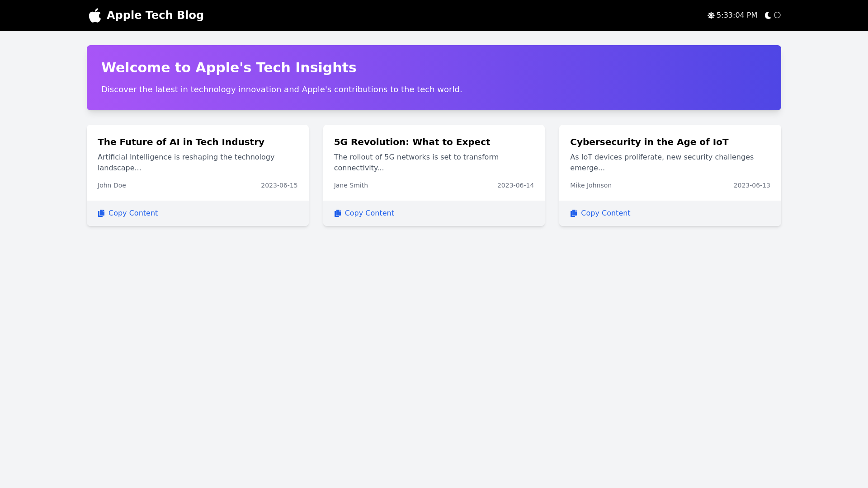Image resolution: width=868 pixels, height=488 pixels.
Task: Click the 'Discover the latest in technology' subtitle
Action: pos(282,89)
